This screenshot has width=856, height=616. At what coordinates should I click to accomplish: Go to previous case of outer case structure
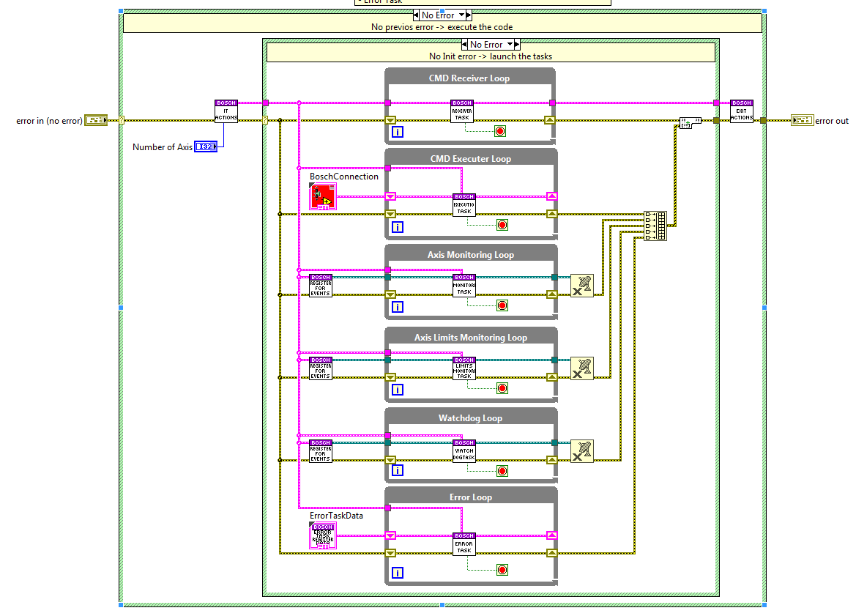click(x=416, y=15)
